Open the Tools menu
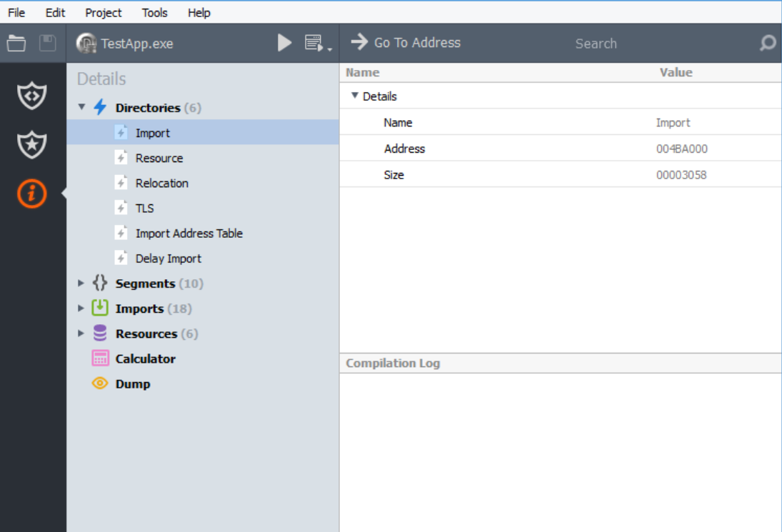This screenshot has height=532, width=782. (154, 12)
